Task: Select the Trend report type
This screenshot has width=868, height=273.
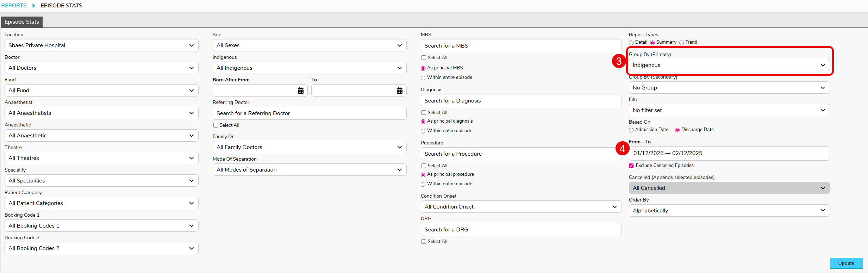Action: [x=681, y=43]
